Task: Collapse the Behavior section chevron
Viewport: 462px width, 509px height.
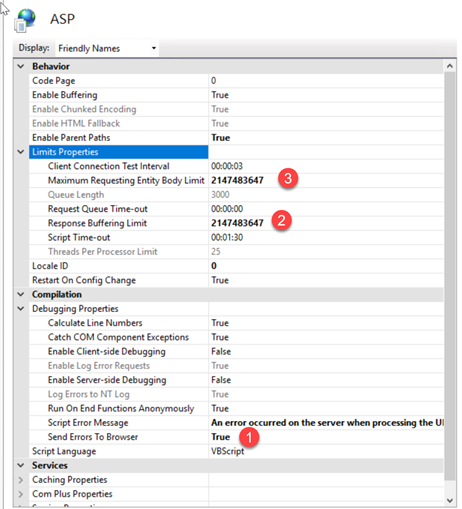Action: pyautogui.click(x=21, y=66)
